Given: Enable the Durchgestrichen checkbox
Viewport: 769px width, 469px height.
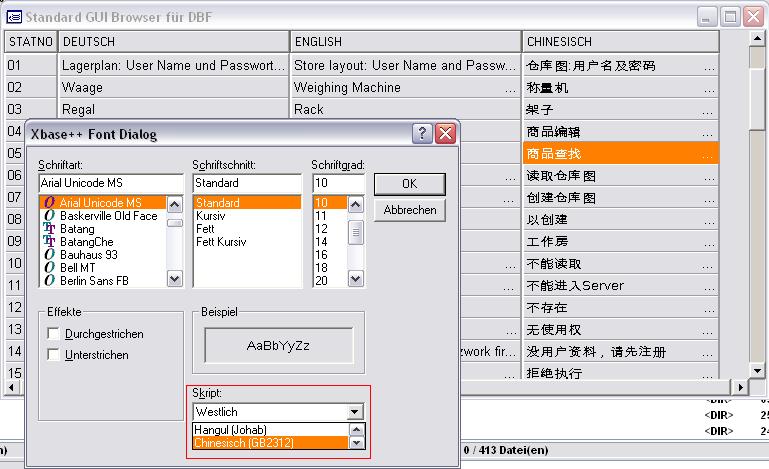Looking at the screenshot, I should pyautogui.click(x=54, y=334).
